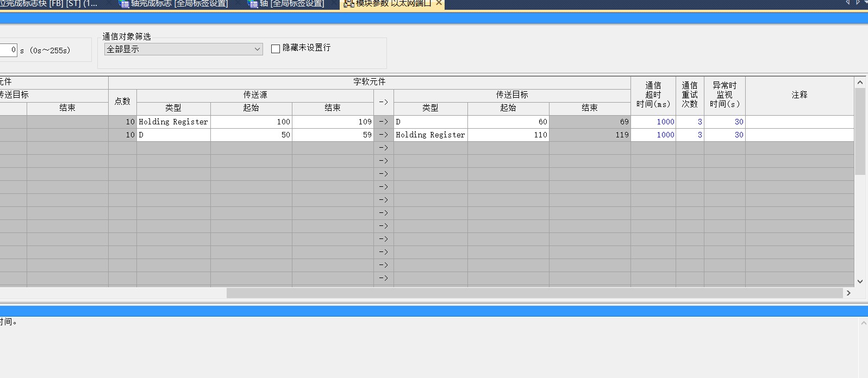The height and width of the screenshot is (378, 868).
Task: Select the source start cell with value 100
Action: coord(251,122)
